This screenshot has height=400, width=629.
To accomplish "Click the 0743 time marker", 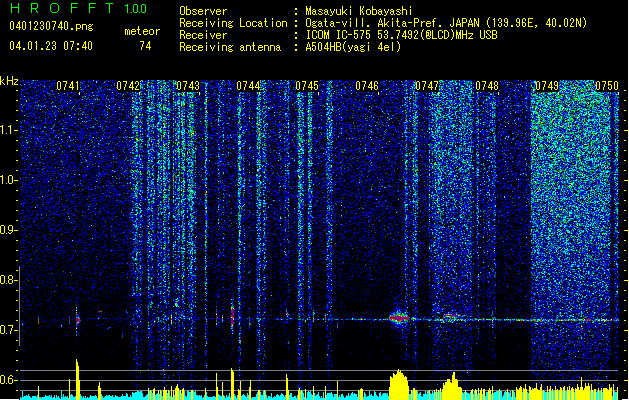I will click(x=188, y=86).
